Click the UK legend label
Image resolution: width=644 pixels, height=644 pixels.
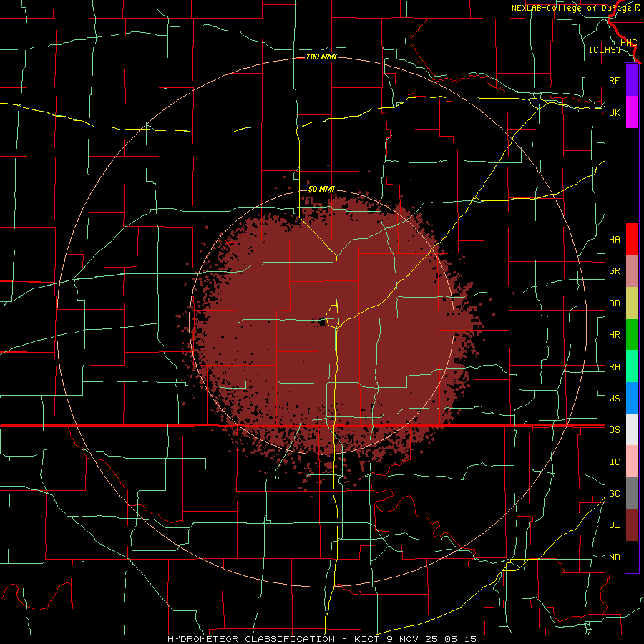614,112
